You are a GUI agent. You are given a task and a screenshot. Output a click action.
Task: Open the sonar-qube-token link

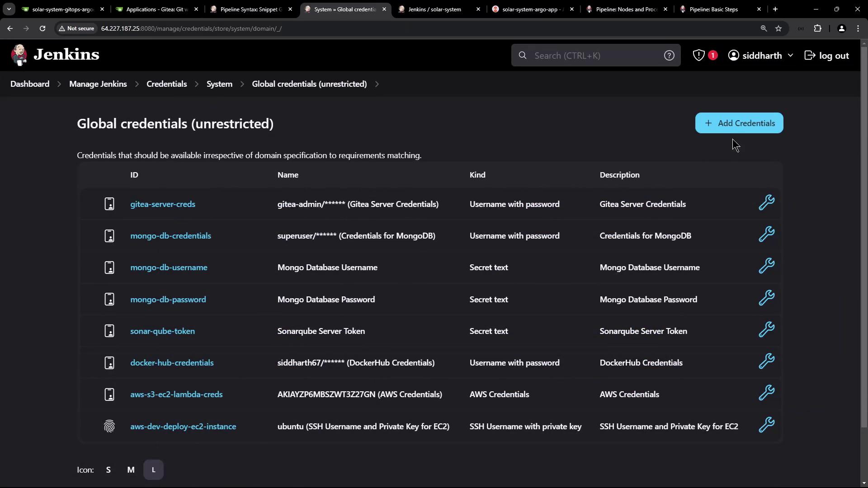(x=162, y=331)
